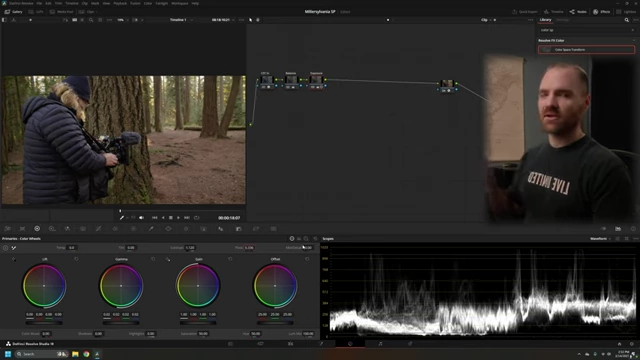640x360 pixels.
Task: Reset the Lift color wheel
Action: pos(76,259)
